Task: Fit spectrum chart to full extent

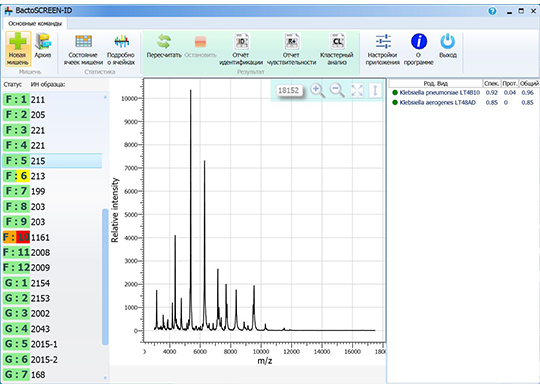Action: pyautogui.click(x=357, y=91)
